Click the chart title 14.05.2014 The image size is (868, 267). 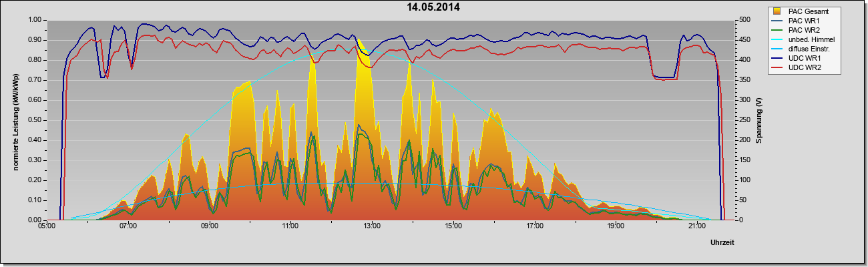pyautogui.click(x=433, y=7)
